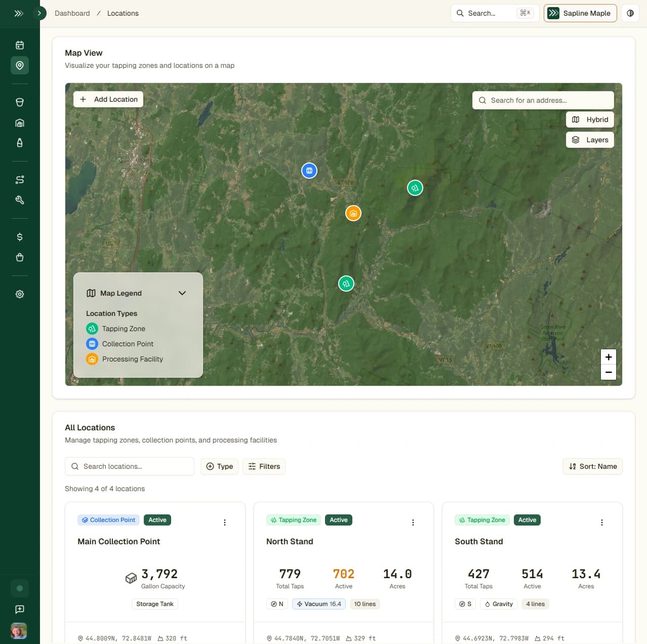Expand the sidebar with arrow toggle
The height and width of the screenshot is (644, 647).
tap(39, 13)
